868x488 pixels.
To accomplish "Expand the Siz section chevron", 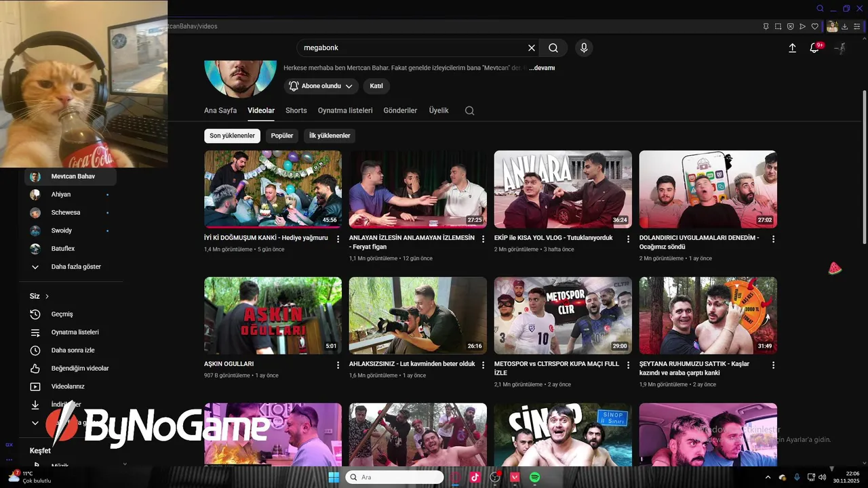I will [x=47, y=296].
